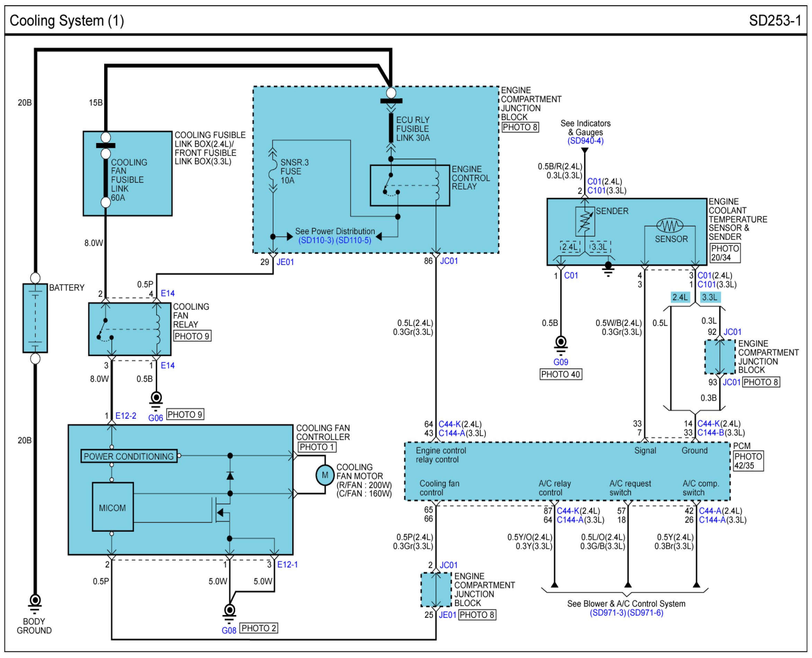Click the battery symbol
This screenshot has width=812, height=658.
point(35,318)
